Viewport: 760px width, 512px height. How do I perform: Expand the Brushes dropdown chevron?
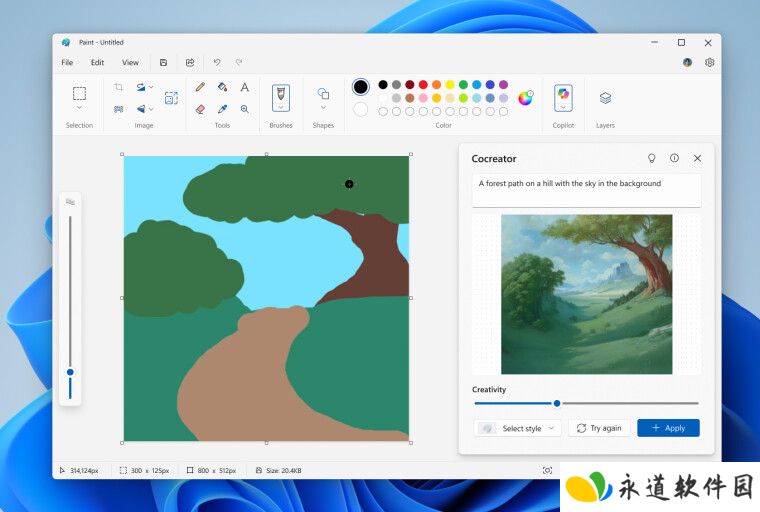(x=281, y=107)
